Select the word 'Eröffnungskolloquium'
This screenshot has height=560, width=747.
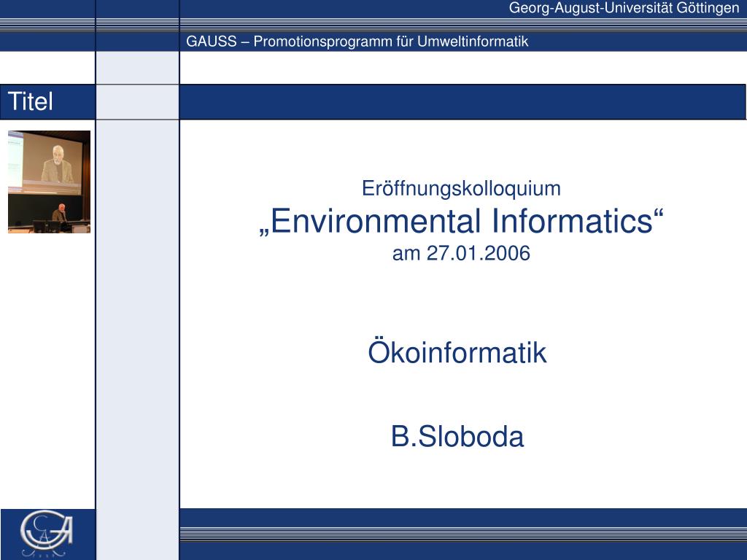461,188
